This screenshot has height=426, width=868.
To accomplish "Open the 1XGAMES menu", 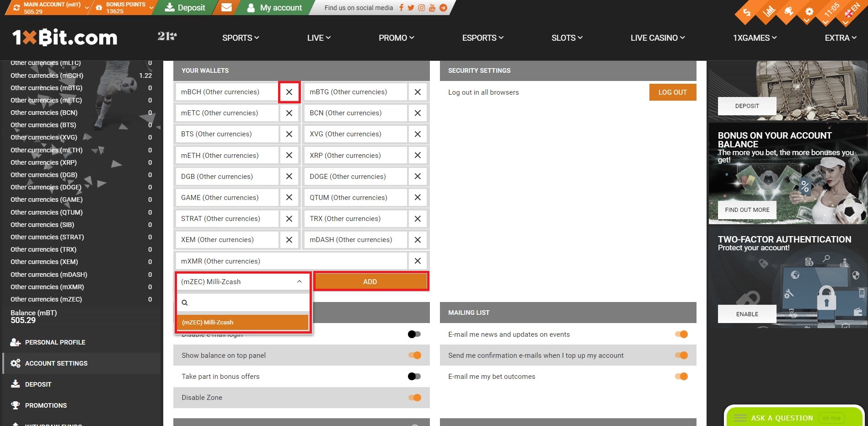I will click(x=755, y=38).
